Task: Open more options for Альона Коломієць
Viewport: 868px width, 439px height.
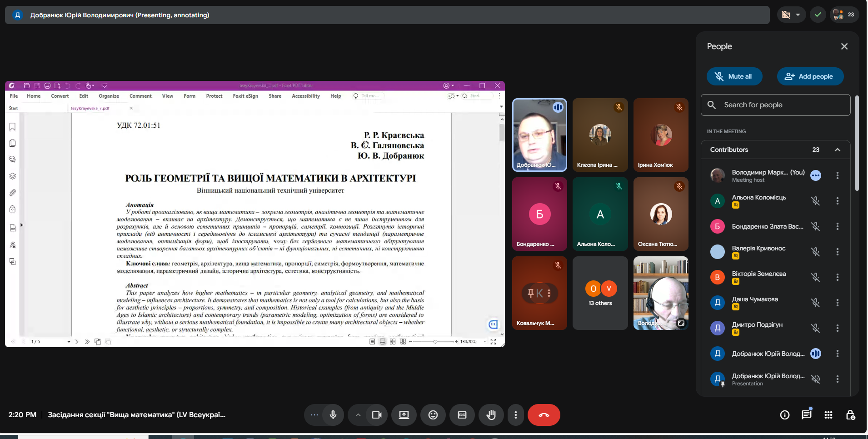Action: 837,201
